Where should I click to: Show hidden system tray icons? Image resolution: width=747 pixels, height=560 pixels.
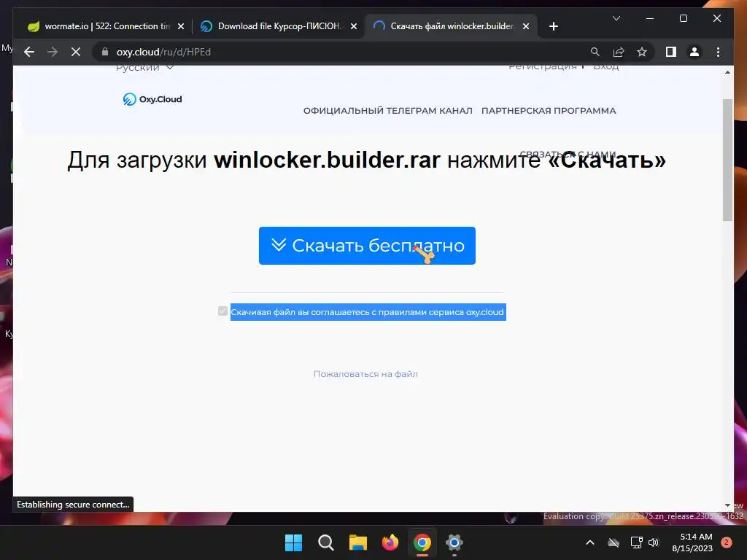(x=589, y=542)
